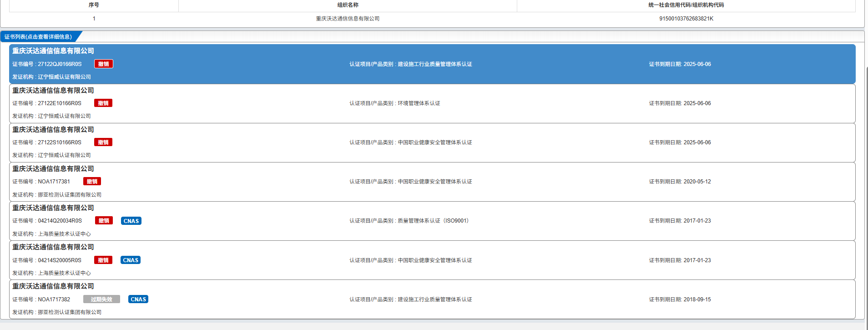Click the 统一社会信用代码/组织机构代码 column header
The image size is (868, 330).
click(686, 5)
